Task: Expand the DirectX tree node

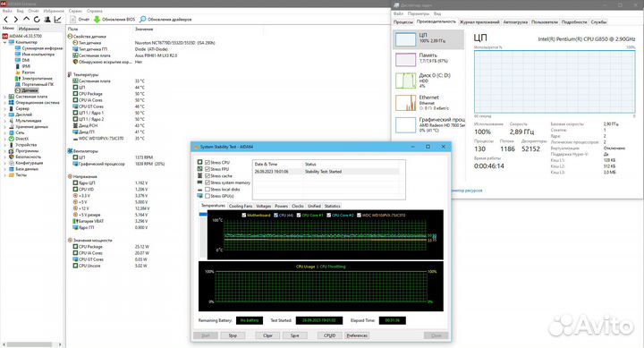Action: point(5,139)
